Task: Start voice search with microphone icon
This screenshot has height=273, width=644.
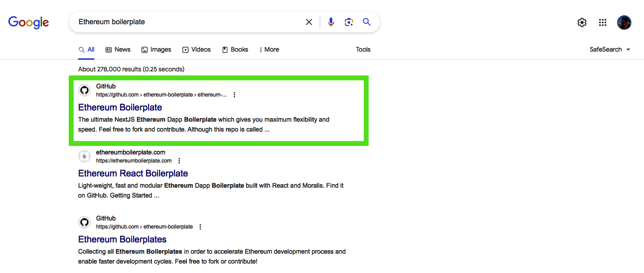Action: pyautogui.click(x=331, y=22)
